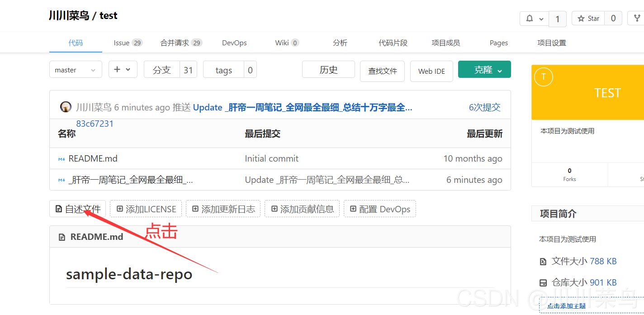The width and height of the screenshot is (644, 315).
Task: Click the notification bell icon
Action: tap(530, 19)
